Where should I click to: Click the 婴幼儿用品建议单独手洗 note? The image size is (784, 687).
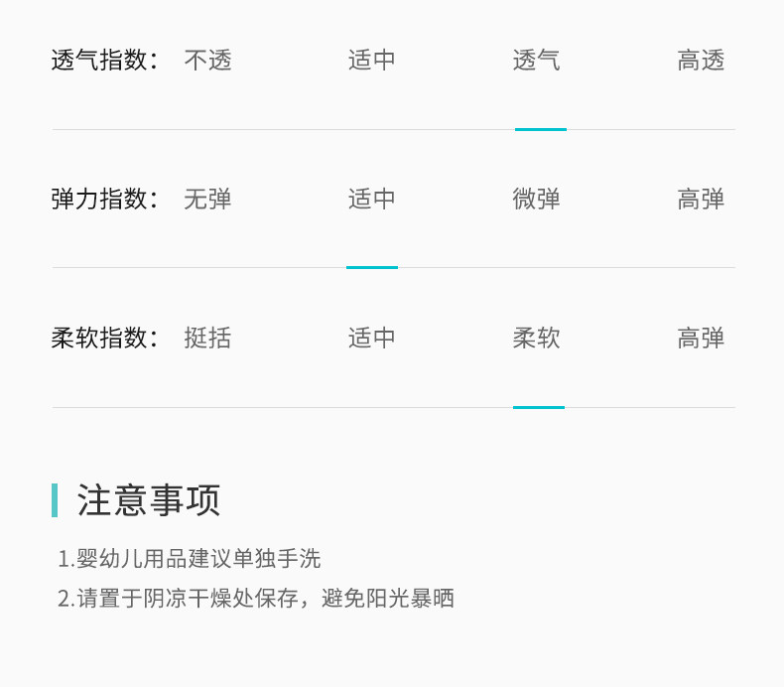[189, 559]
